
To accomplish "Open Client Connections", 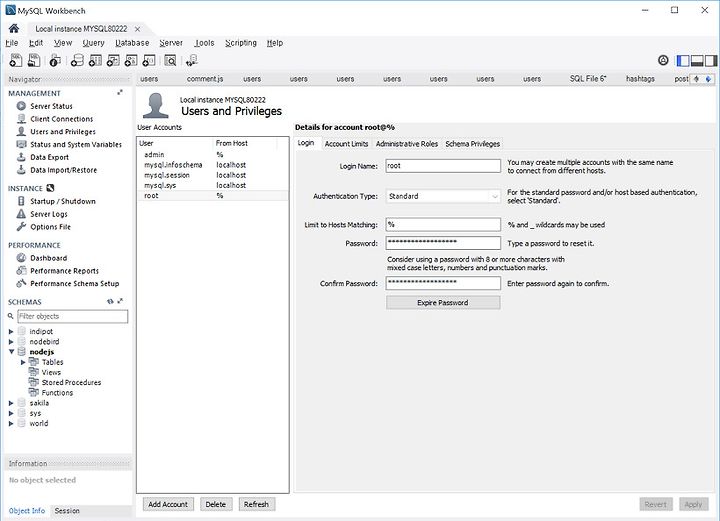I will tap(62, 119).
